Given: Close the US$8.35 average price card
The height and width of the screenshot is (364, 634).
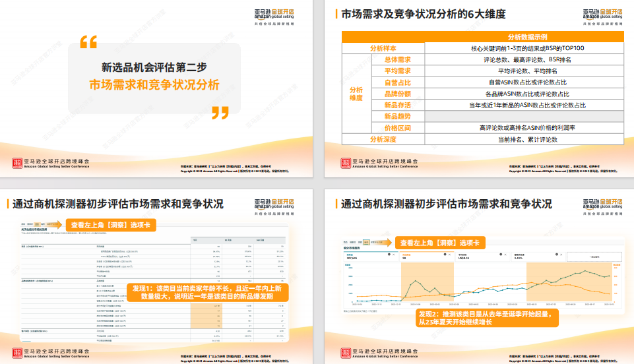Looking at the screenshot, I should click(x=505, y=255).
